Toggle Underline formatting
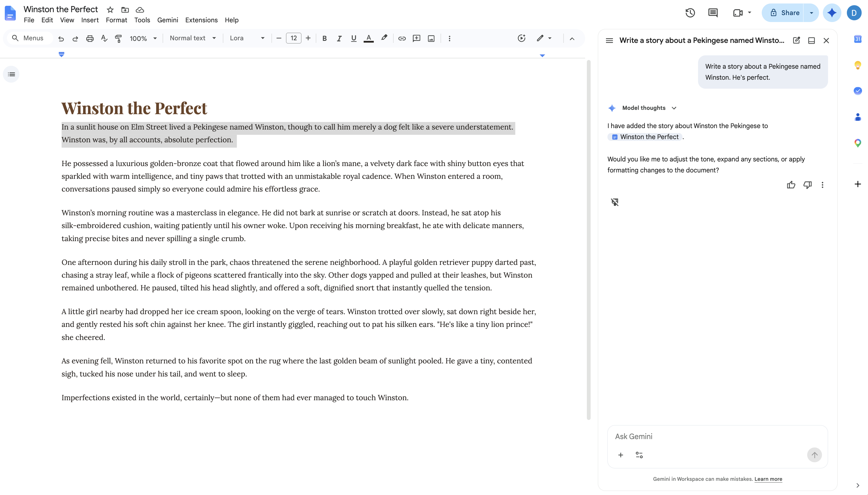 click(354, 39)
